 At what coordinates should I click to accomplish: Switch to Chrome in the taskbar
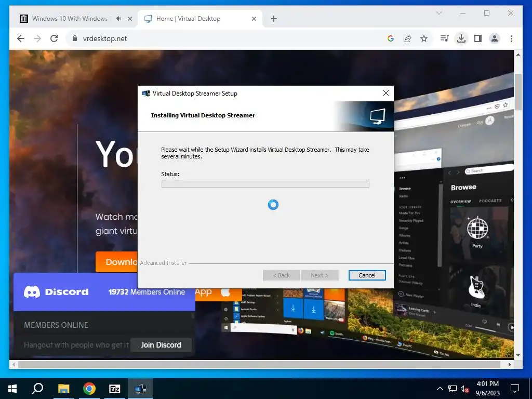pos(89,389)
